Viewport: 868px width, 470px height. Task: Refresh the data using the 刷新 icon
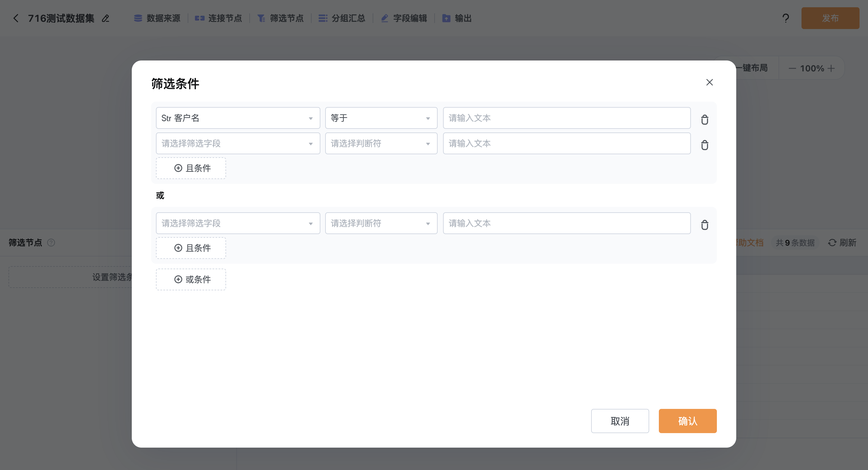tap(832, 243)
